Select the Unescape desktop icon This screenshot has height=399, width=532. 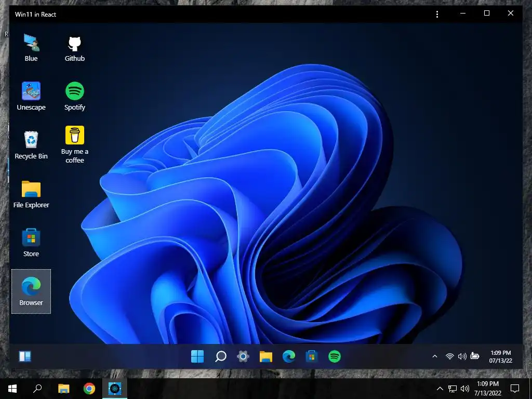31,96
